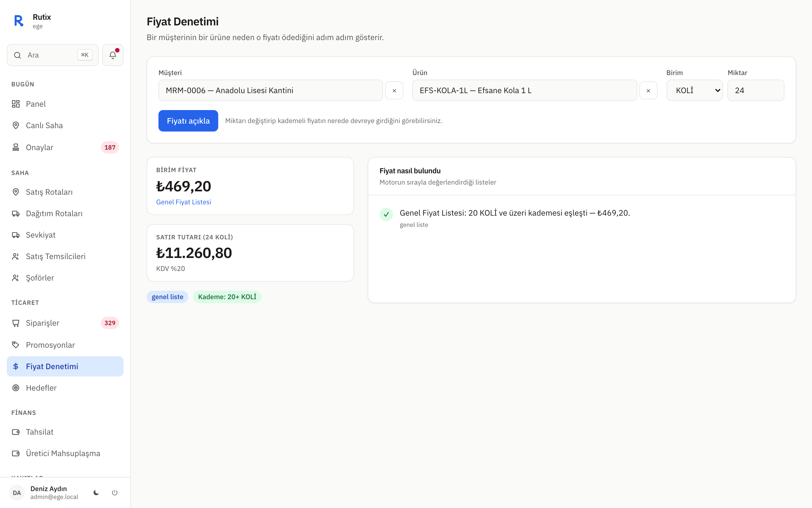
Task: Open Fiyat Denetimi menu item
Action: (x=65, y=366)
